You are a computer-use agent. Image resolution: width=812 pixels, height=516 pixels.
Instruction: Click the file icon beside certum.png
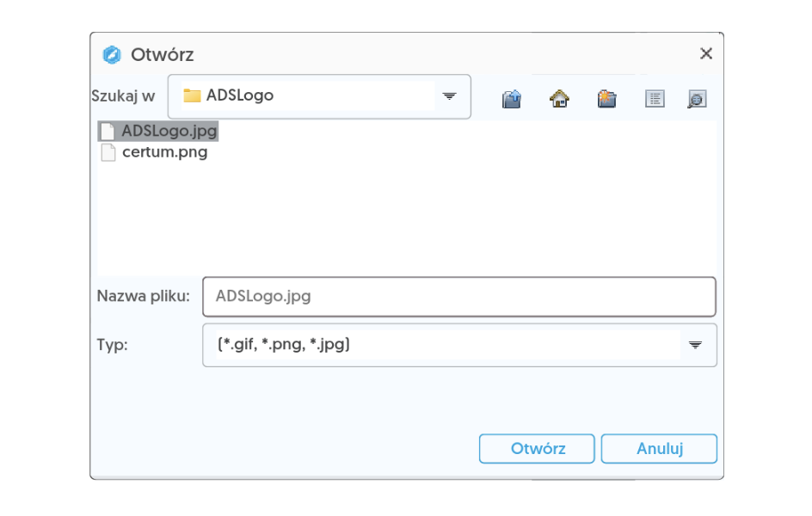108,153
